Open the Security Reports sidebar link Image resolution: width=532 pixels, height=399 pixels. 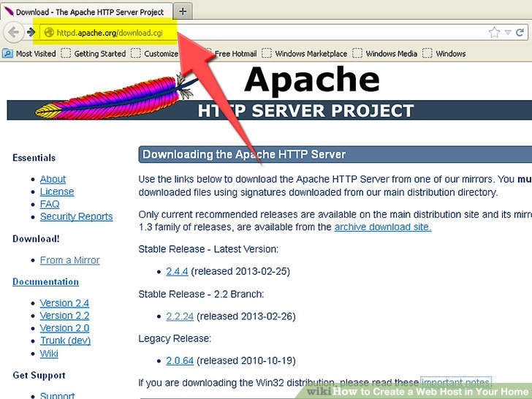click(76, 216)
